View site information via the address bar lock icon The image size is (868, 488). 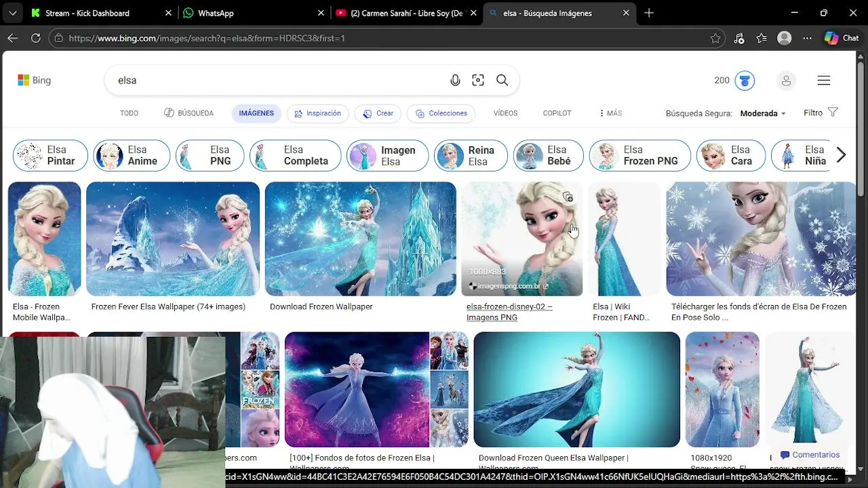pyautogui.click(x=59, y=39)
